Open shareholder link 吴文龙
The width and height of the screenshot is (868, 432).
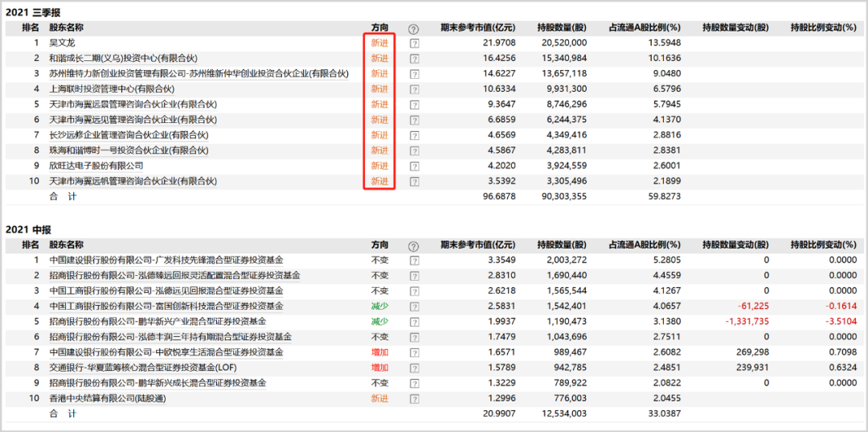pyautogui.click(x=61, y=43)
